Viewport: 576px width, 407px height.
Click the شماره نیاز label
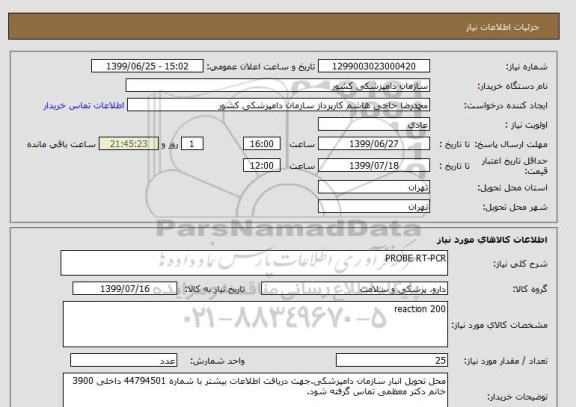point(527,67)
